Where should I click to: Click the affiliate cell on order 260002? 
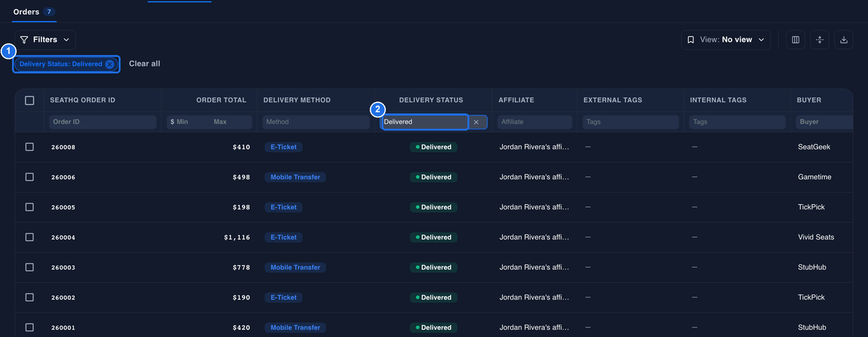(535, 297)
